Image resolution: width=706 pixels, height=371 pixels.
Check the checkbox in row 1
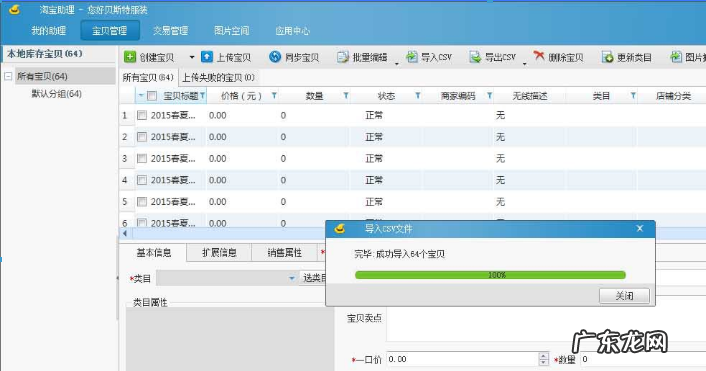[142, 115]
